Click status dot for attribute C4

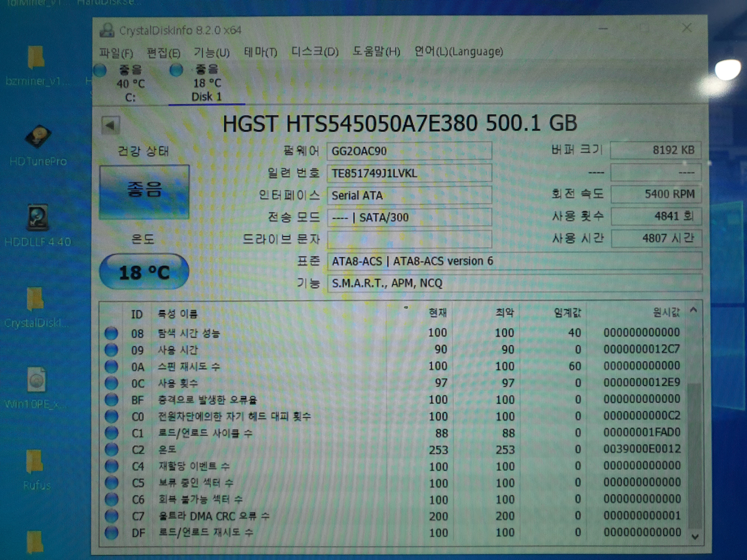tap(112, 466)
